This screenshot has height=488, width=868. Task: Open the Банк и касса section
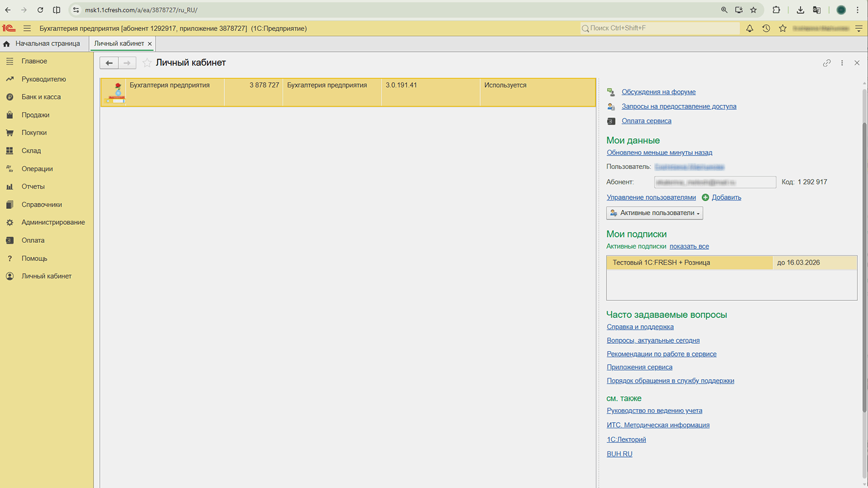click(41, 97)
